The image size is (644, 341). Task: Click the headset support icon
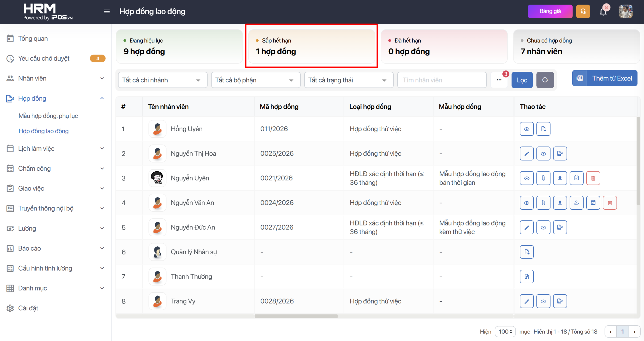(583, 11)
